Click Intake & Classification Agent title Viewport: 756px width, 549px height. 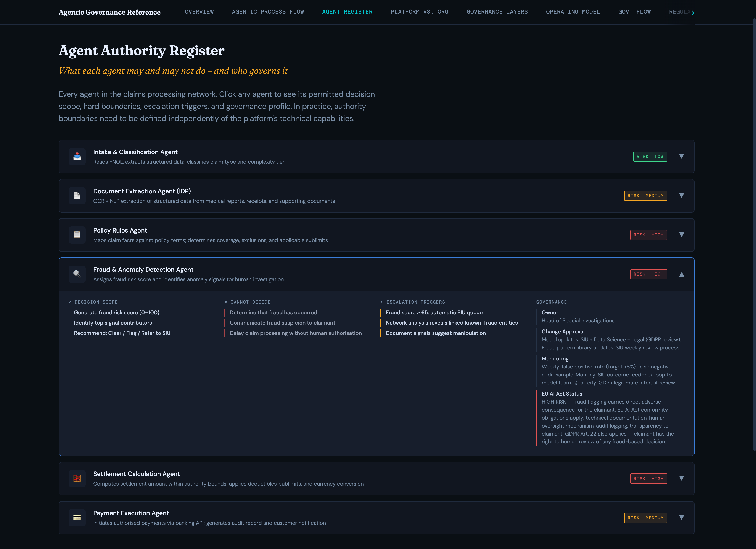[135, 152]
